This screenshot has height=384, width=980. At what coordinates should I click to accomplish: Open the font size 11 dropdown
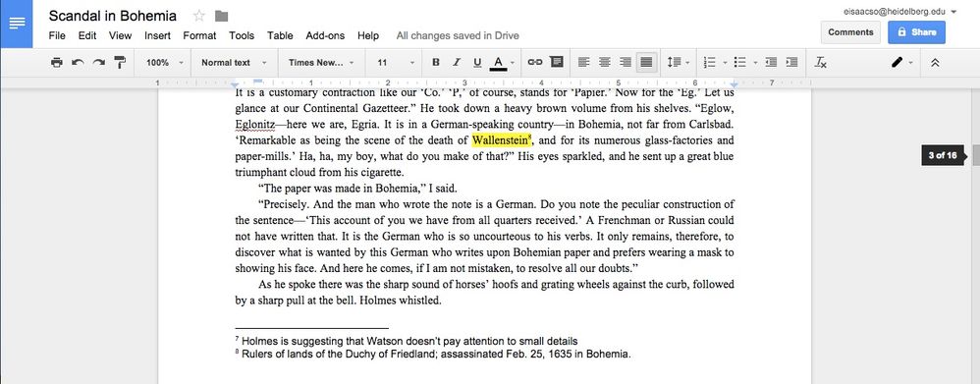[x=396, y=63]
